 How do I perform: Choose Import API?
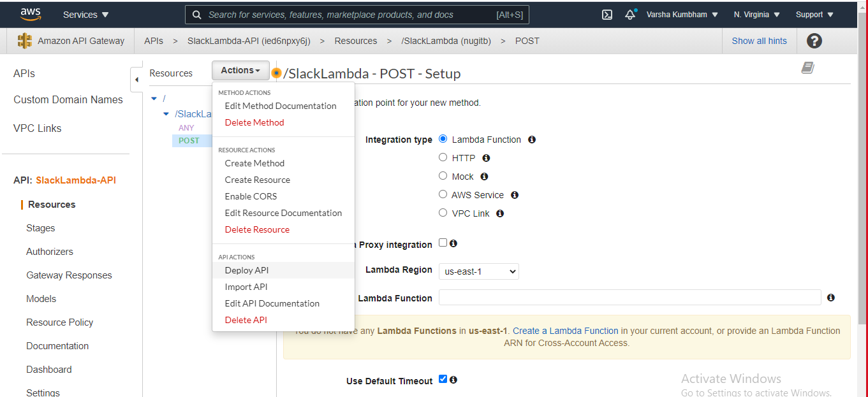pyautogui.click(x=246, y=287)
